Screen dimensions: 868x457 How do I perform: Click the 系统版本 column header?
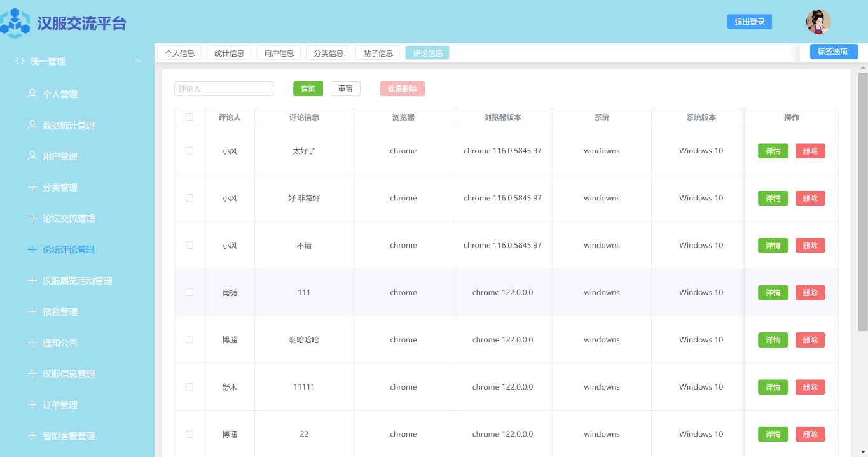(x=701, y=117)
